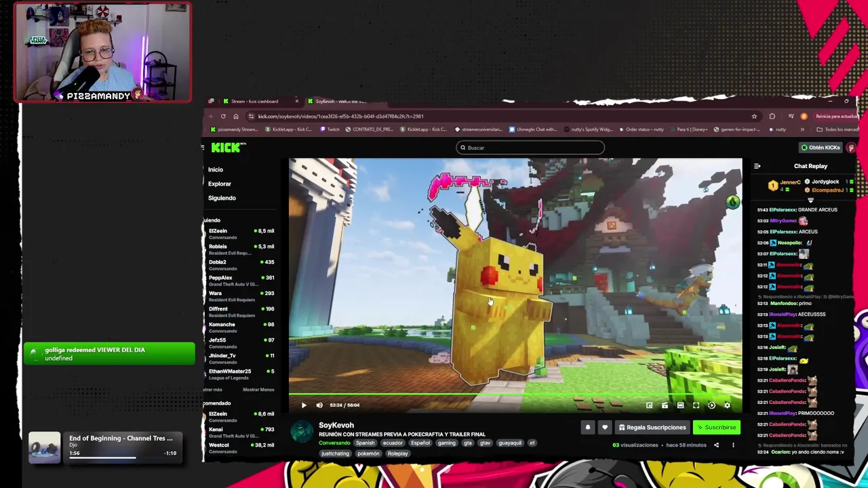Enter fullscreen mode in video player

click(x=696, y=405)
